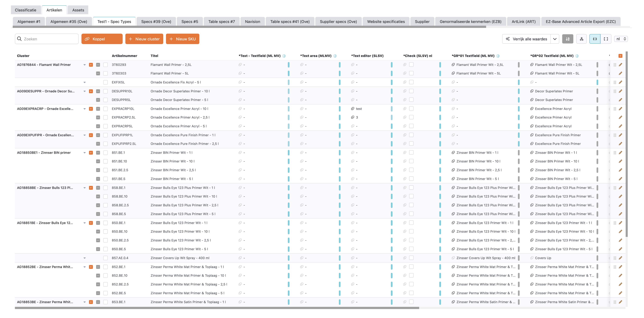Click the minus icon for DESUPPR5L

pyautogui.click(x=98, y=100)
